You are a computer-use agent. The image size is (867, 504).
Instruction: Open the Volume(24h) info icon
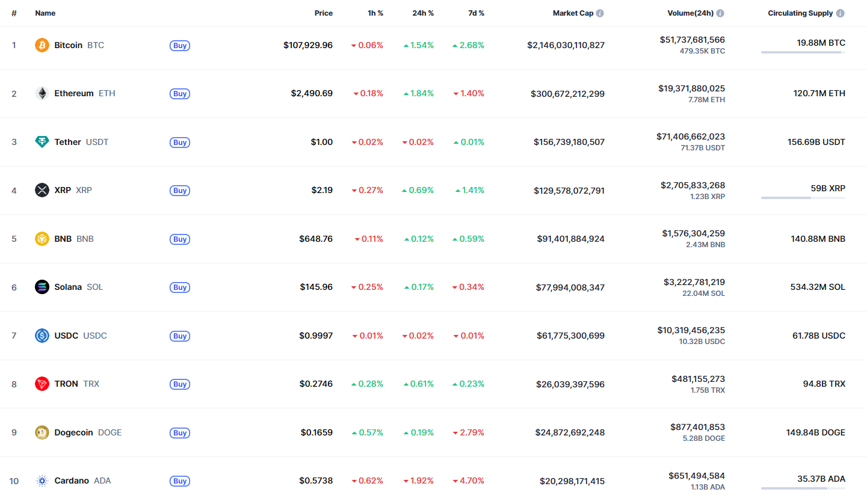720,13
